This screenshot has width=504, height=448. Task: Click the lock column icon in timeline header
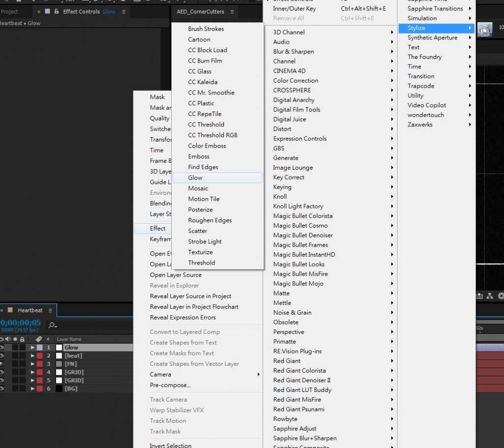click(22, 339)
